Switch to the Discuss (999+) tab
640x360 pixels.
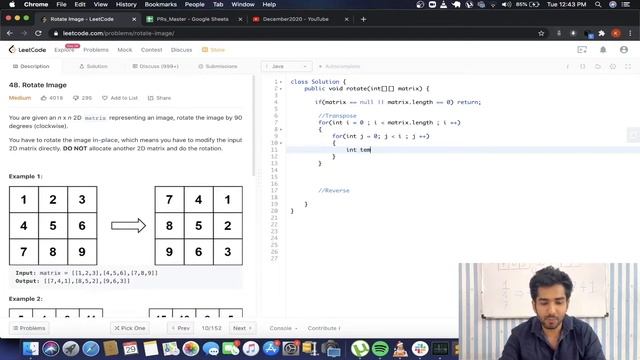(x=156, y=66)
